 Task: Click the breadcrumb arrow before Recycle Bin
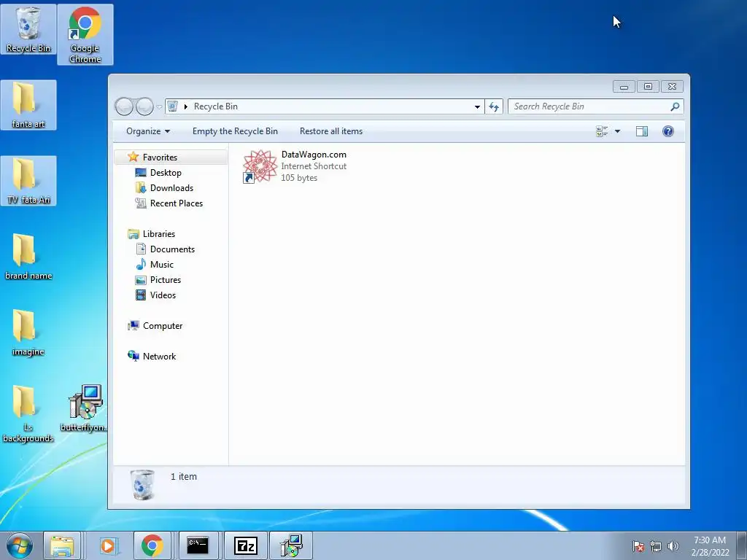coord(186,106)
